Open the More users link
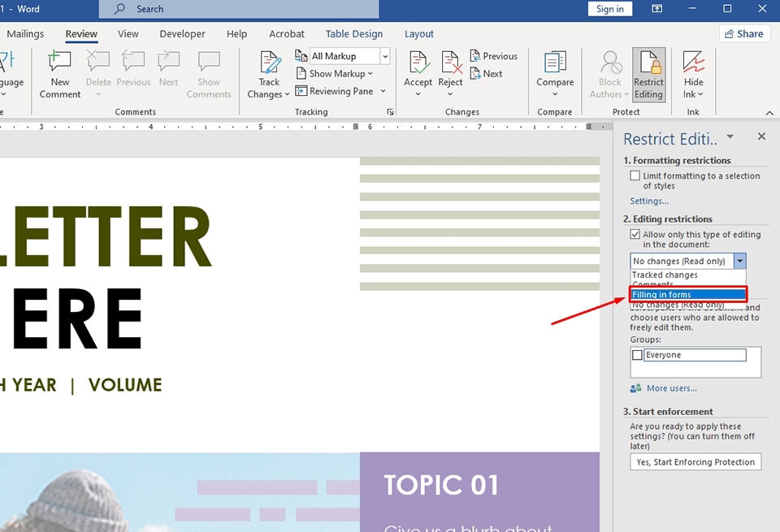Viewport: 780px width, 532px height. point(671,388)
